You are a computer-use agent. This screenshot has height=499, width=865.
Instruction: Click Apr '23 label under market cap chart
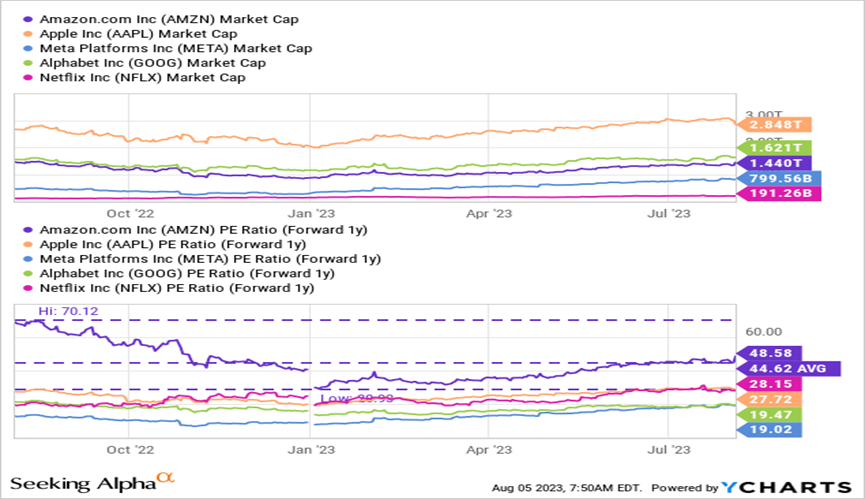(489, 214)
